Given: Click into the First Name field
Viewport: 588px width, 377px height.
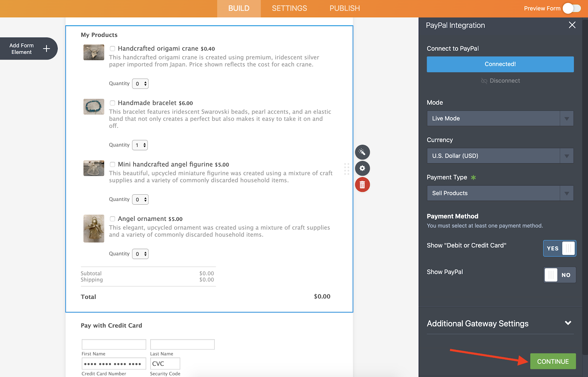Looking at the screenshot, I should 114,344.
